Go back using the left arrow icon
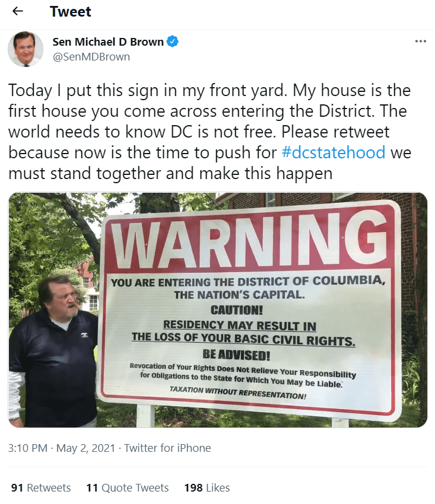The width and height of the screenshot is (435, 504). (x=18, y=11)
